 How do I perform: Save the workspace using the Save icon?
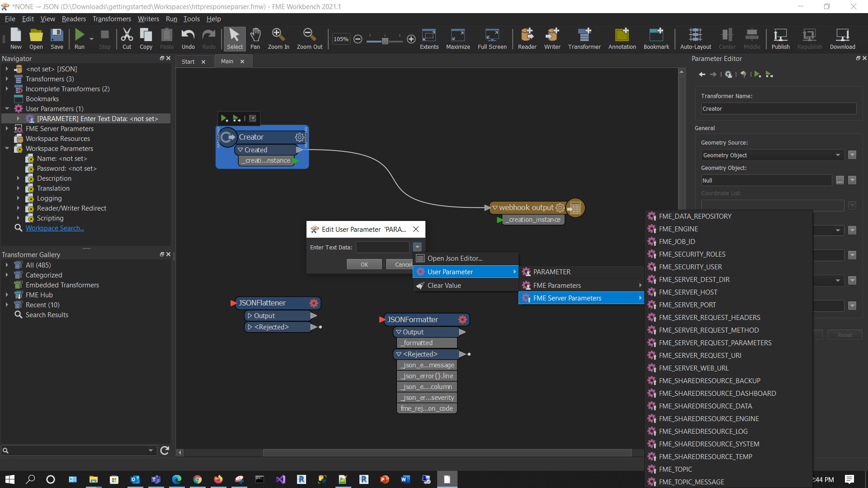pyautogui.click(x=57, y=38)
